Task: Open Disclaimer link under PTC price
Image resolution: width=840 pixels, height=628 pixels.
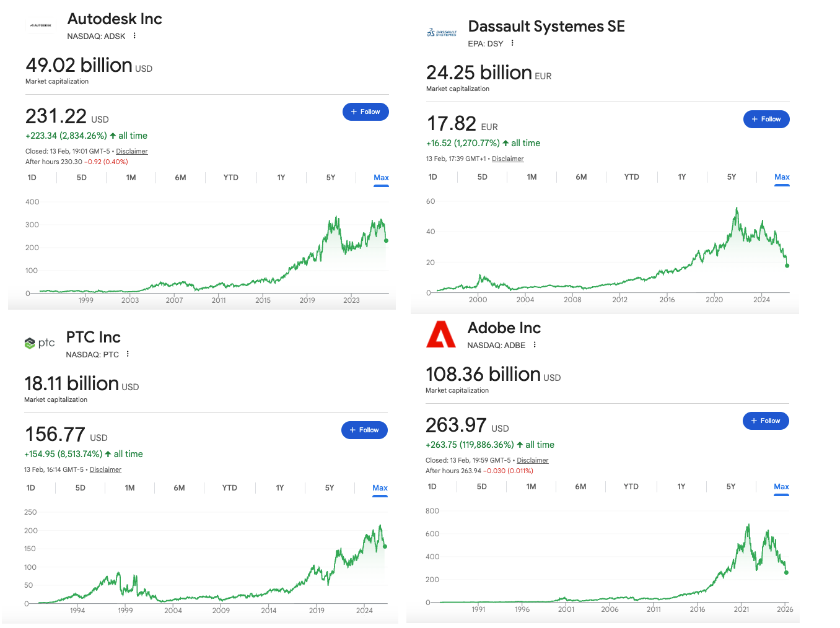Action: [105, 470]
